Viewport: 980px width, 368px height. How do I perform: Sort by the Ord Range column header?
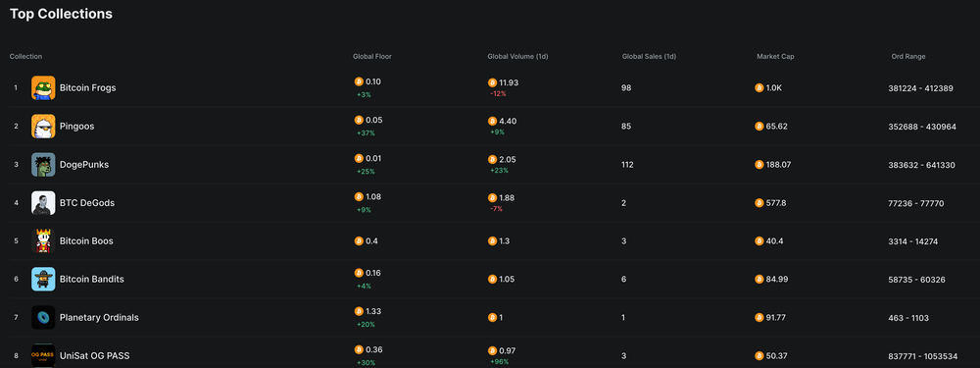[908, 56]
